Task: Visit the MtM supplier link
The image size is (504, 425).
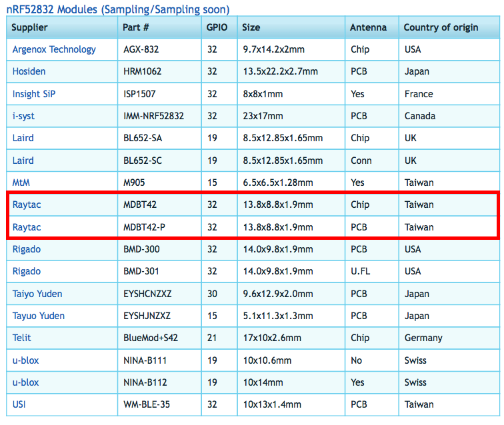Action: click(21, 183)
